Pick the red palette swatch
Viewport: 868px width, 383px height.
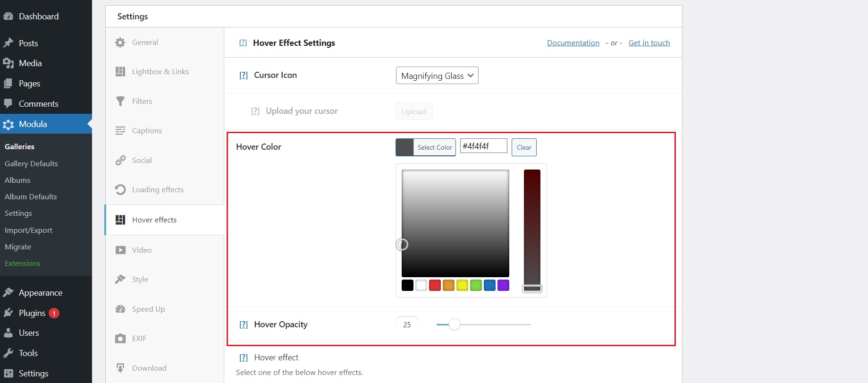(435, 285)
